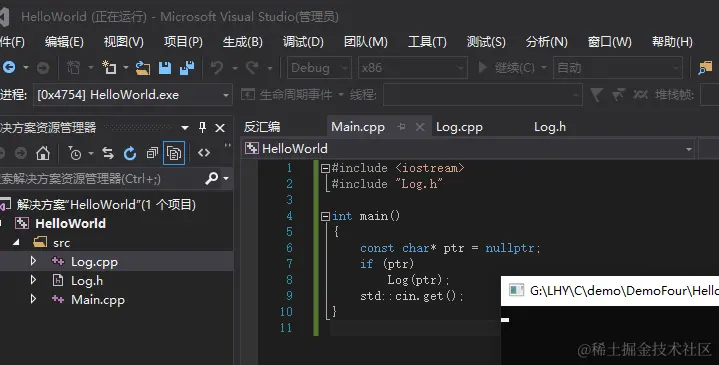Click the Refresh icon in Solution Explorer
Viewport: 719px width, 365px height.
pyautogui.click(x=130, y=153)
